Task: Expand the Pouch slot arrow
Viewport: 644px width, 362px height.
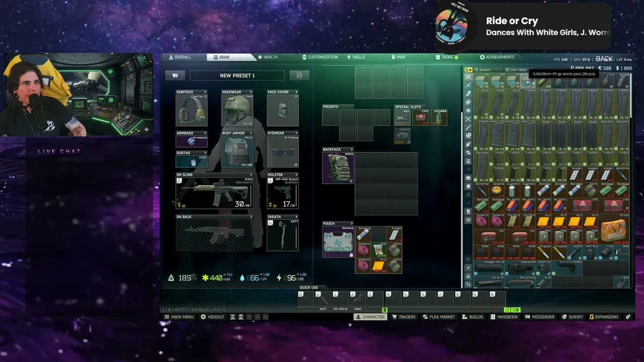Action: click(351, 224)
